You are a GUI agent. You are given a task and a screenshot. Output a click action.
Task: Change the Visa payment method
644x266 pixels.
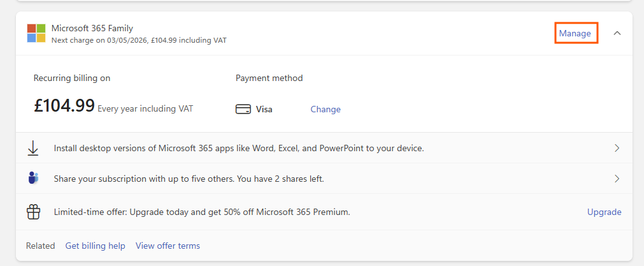pyautogui.click(x=326, y=109)
